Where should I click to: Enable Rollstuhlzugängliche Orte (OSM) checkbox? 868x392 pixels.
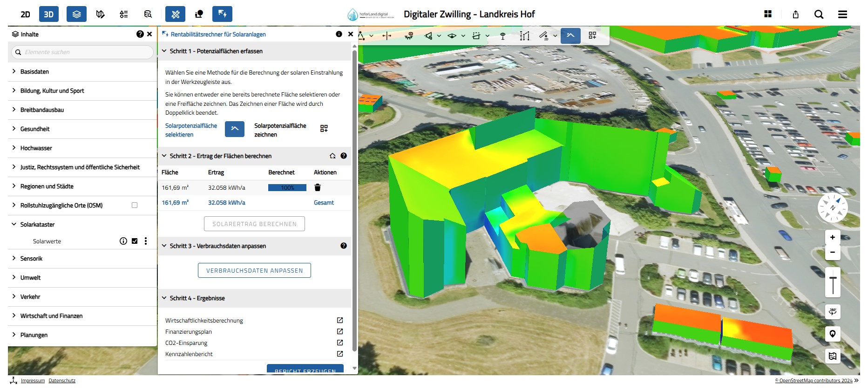click(x=135, y=205)
